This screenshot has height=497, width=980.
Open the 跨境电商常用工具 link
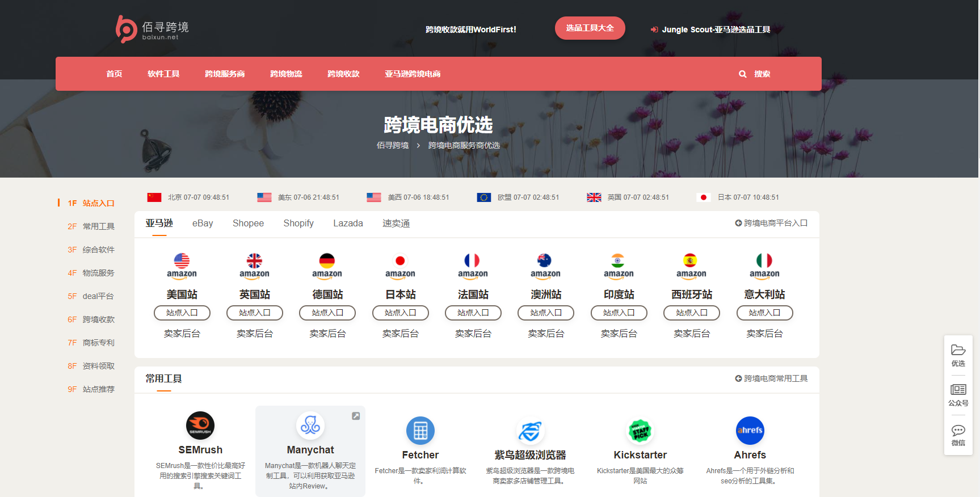[771, 378]
